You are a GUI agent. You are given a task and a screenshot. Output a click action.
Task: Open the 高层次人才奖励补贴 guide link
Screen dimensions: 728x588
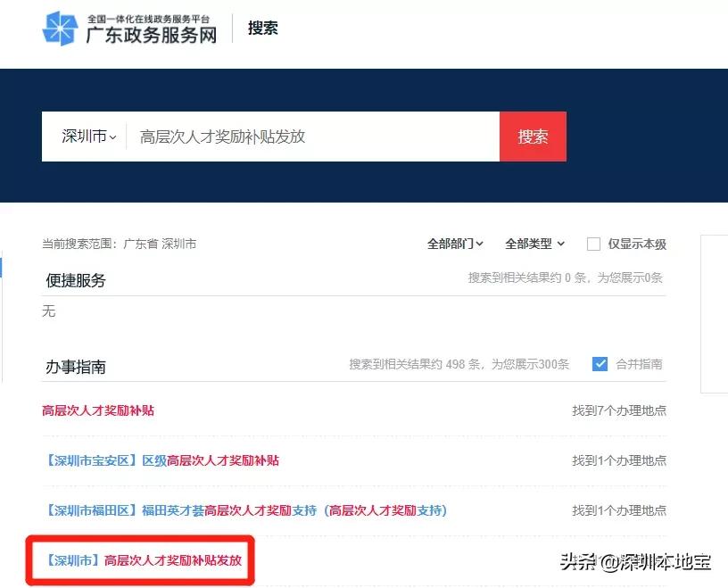pos(98,410)
